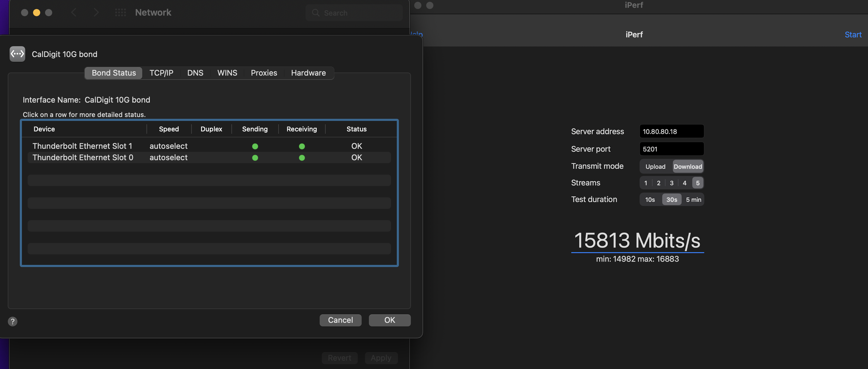Viewport: 868px width, 369px height.
Task: Open the DNS tab
Action: click(195, 73)
